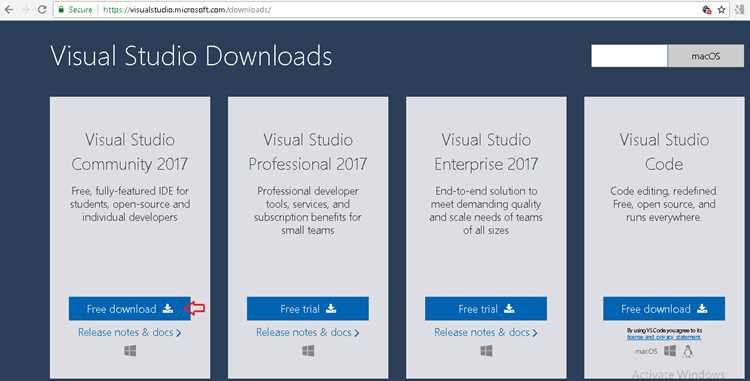The width and height of the screenshot is (750, 381).
Task: Click the Visual Studio Community 2017 title
Action: (130, 152)
